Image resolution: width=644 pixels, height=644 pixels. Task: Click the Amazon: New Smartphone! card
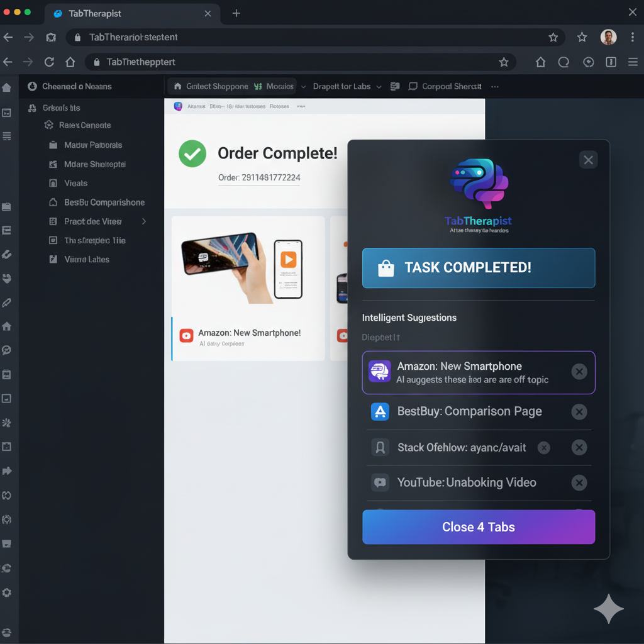[x=248, y=288]
